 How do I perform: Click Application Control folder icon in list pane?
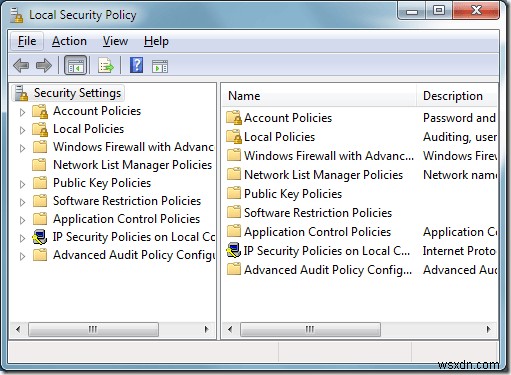tap(234, 231)
